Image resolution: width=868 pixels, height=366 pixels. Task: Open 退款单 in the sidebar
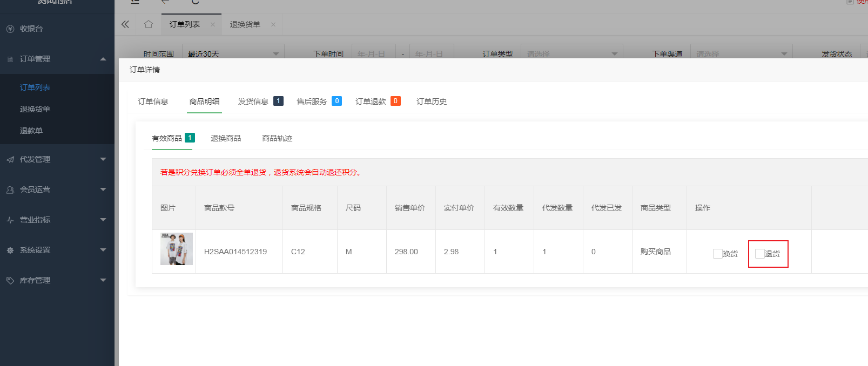pyautogui.click(x=31, y=131)
